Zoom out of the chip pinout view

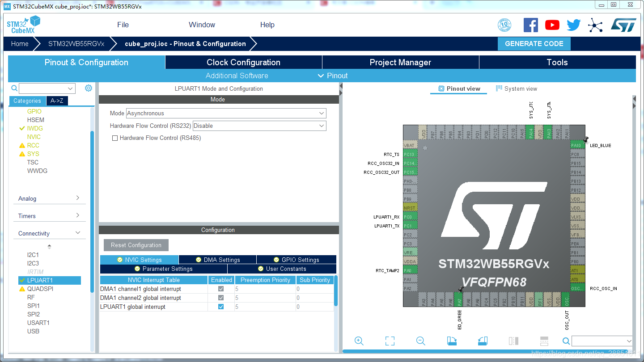(x=420, y=341)
